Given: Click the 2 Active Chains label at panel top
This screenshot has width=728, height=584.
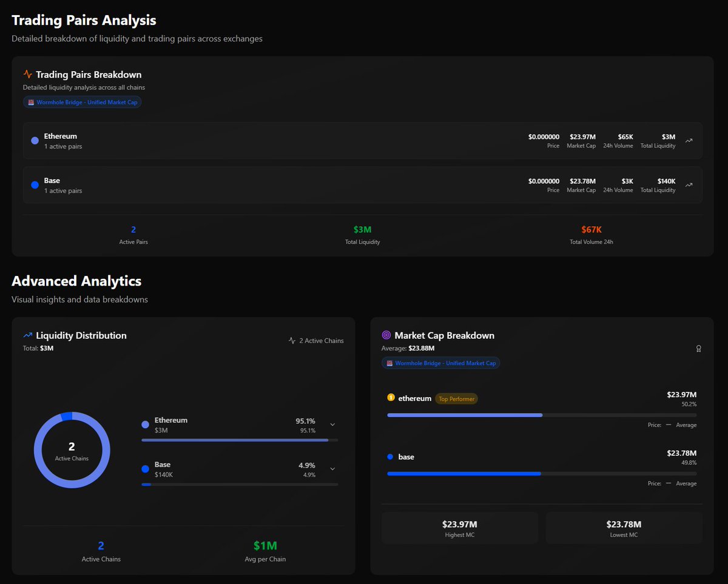Looking at the screenshot, I should tap(322, 341).
